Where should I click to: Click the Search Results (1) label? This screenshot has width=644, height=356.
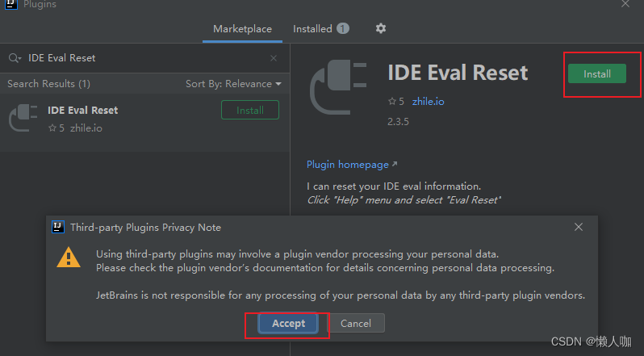[48, 84]
